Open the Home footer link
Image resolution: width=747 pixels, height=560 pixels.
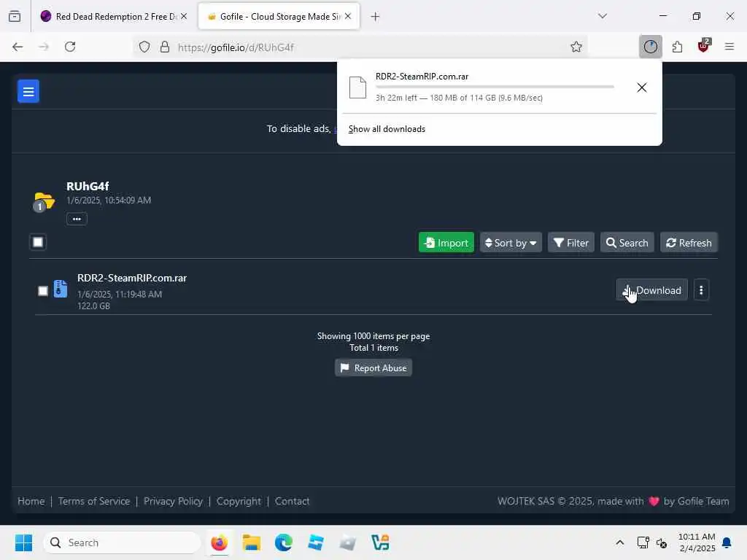coord(31,502)
